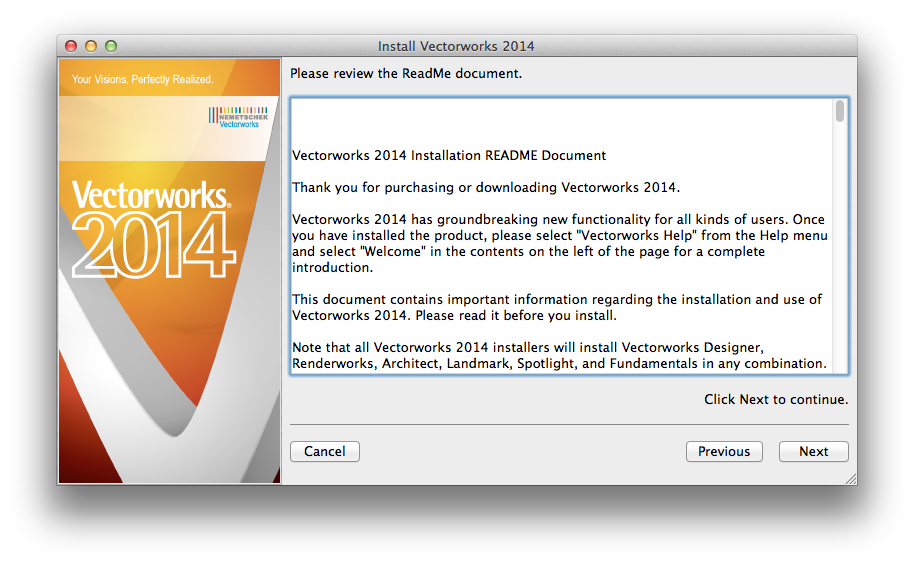This screenshot has height=564, width=914.
Task: Go back with the Previous button
Action: [724, 452]
